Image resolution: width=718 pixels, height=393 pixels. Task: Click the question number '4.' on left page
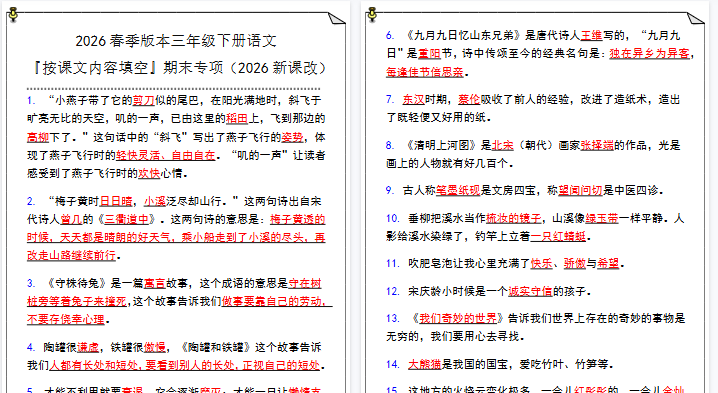click(31, 347)
